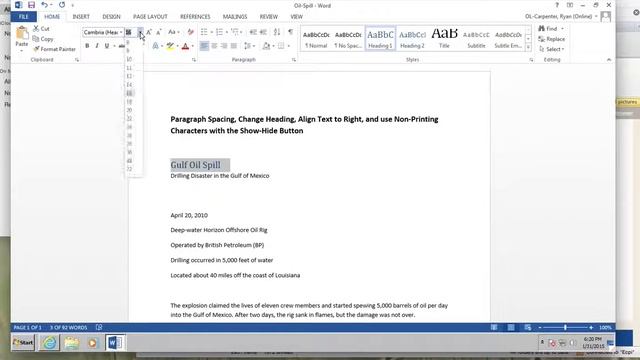The height and width of the screenshot is (360, 640).
Task: Toggle Align Left alignment
Action: 204,46
